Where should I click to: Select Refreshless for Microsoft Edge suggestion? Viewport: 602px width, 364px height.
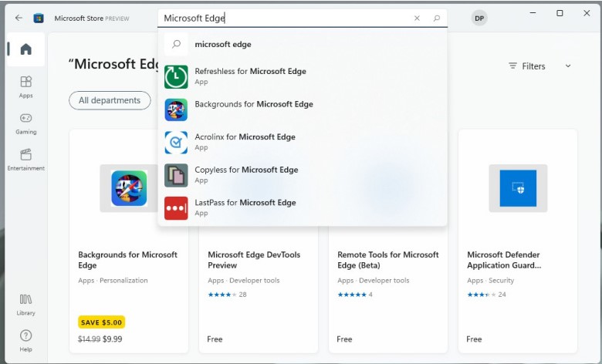[x=250, y=76]
